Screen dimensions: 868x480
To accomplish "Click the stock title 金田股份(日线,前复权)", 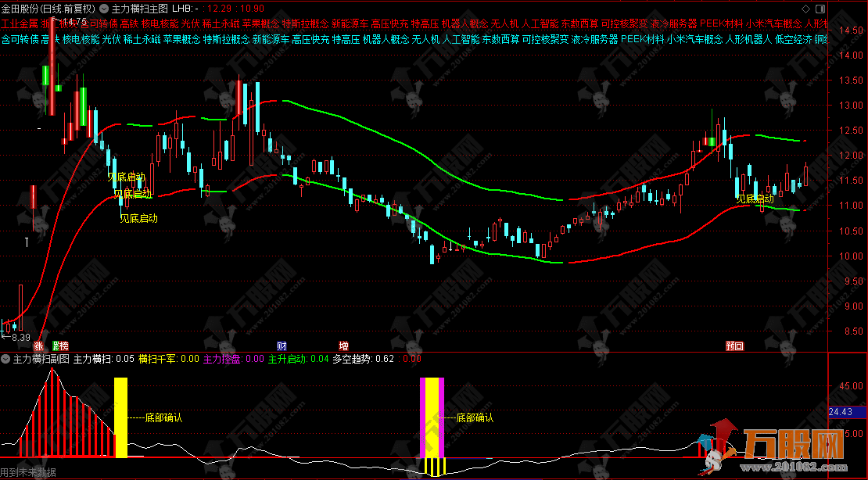I will click(x=48, y=9).
